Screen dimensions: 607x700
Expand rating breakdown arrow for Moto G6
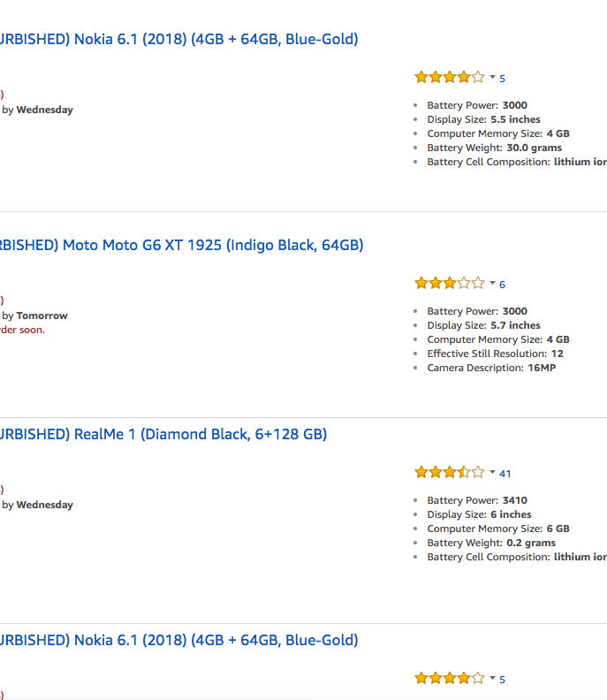(x=492, y=284)
